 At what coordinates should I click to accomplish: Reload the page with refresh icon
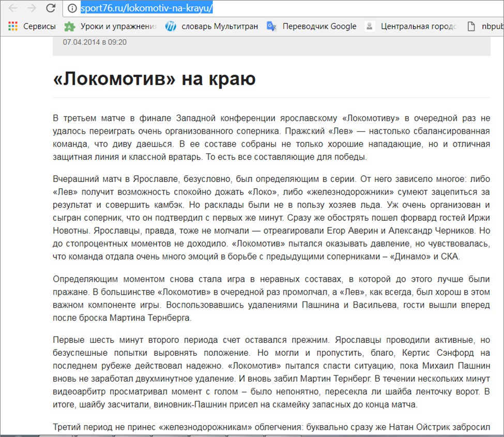coord(51,8)
